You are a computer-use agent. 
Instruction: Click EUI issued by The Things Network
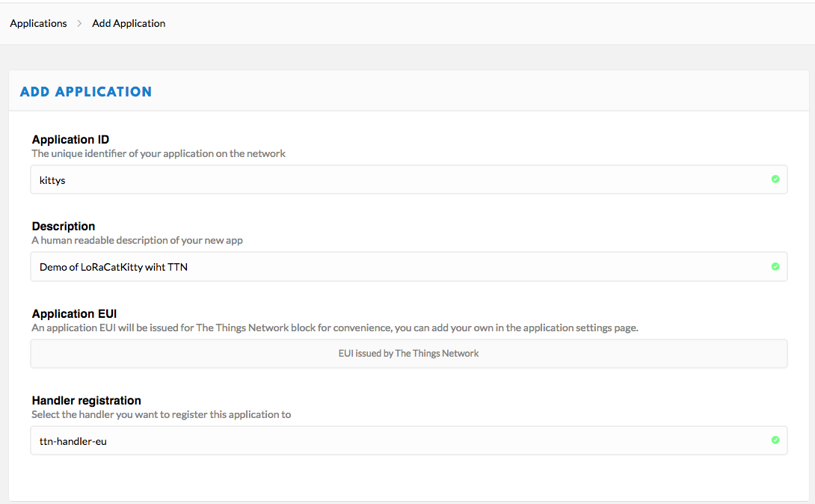pyautogui.click(x=408, y=353)
